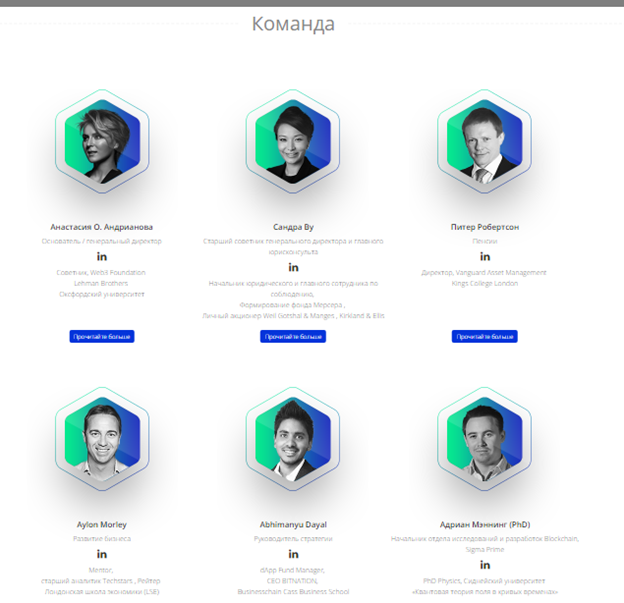Click the Команда section heading
The image size is (624, 603).
[293, 24]
